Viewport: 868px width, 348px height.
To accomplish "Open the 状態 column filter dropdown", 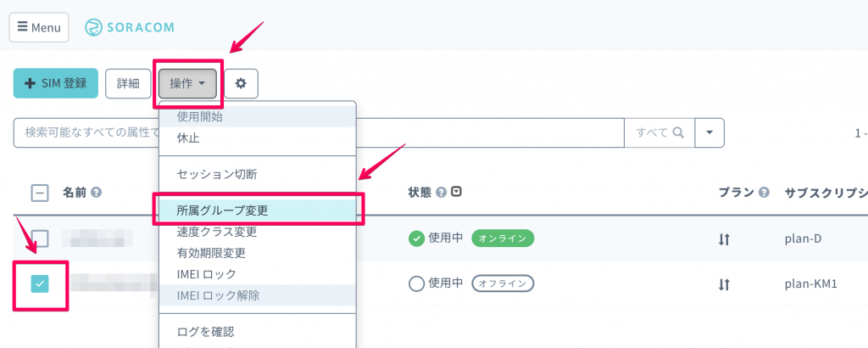I will click(457, 192).
